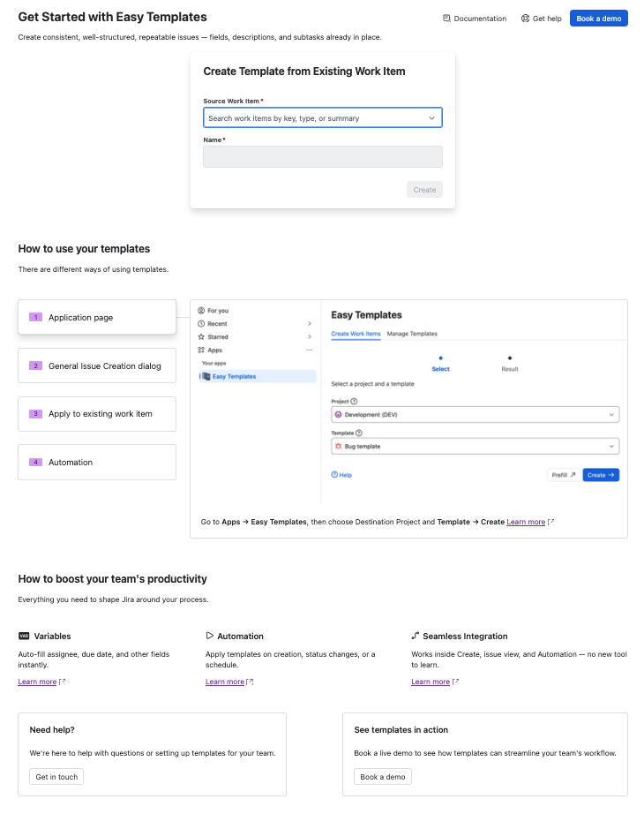The height and width of the screenshot is (814, 644).
Task: Click the step 4 number badge
Action: pyautogui.click(x=35, y=462)
